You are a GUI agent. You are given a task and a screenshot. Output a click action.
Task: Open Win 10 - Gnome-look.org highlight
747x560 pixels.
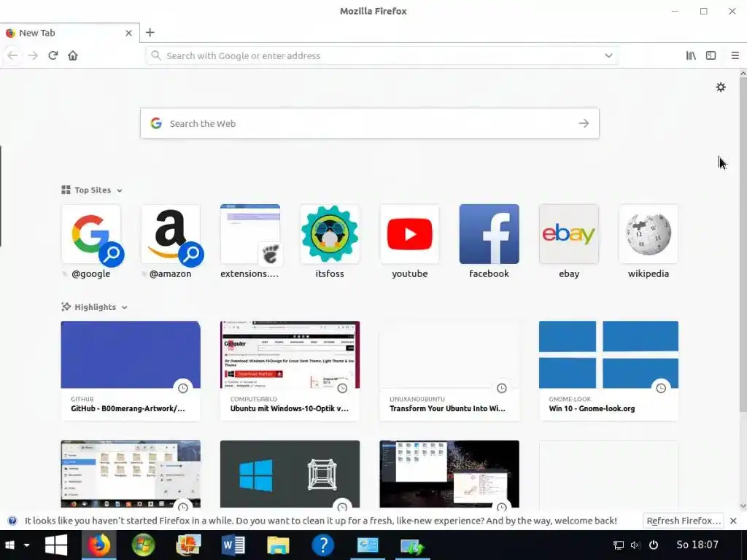pyautogui.click(x=608, y=370)
